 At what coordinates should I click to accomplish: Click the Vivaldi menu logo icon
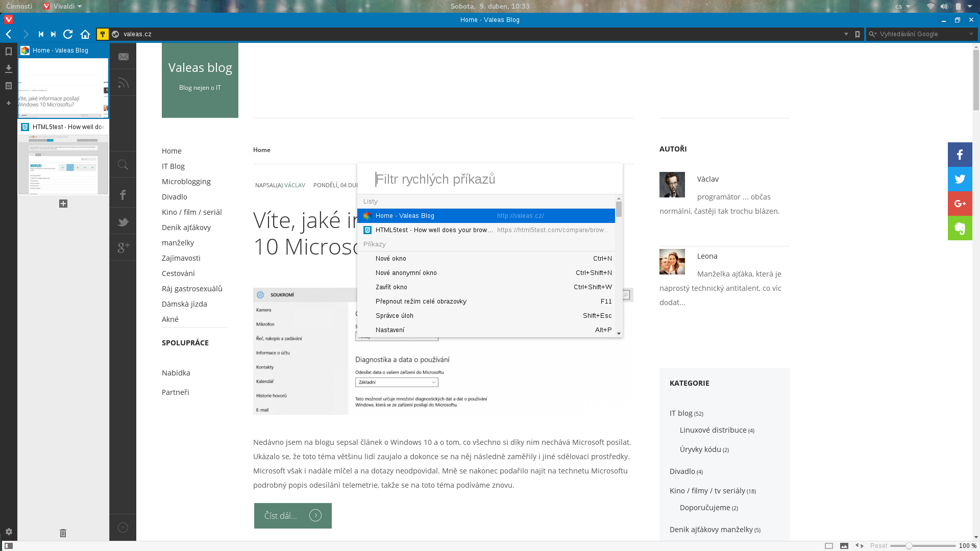tap(9, 20)
